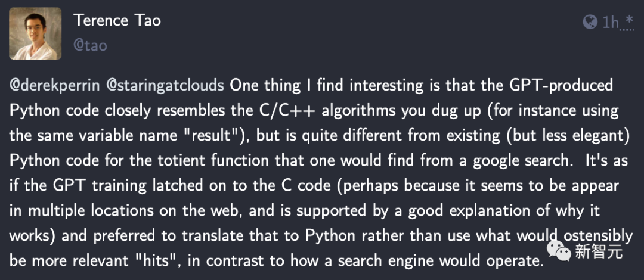The width and height of the screenshot is (644, 280).
Task: Click the @tao account handle
Action: 90,45
